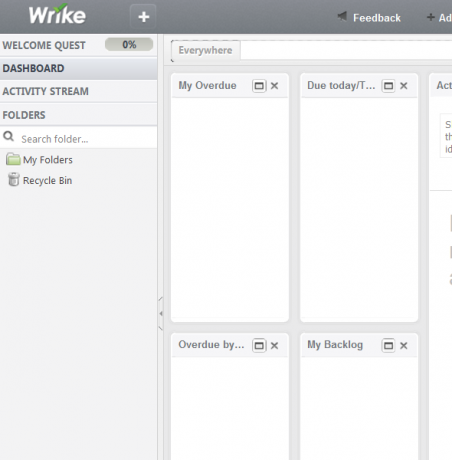
Task: Open Folders section in sidebar
Action: pyautogui.click(x=78, y=115)
